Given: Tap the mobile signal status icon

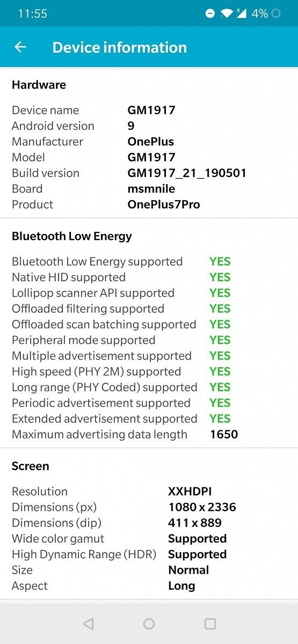Looking at the screenshot, I should coord(241,13).
